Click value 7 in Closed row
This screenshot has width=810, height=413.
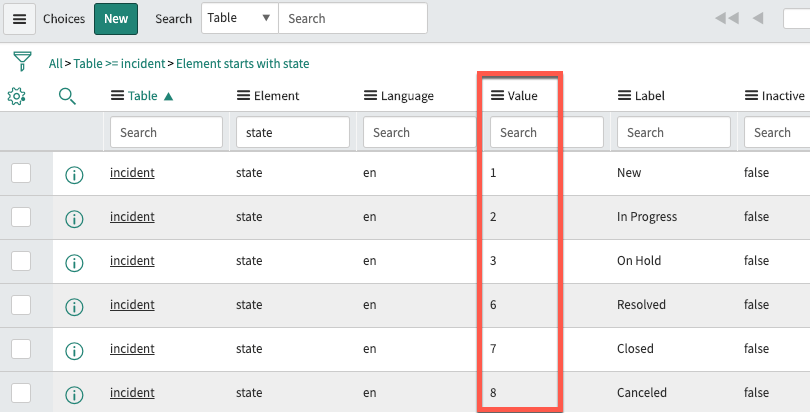493,348
